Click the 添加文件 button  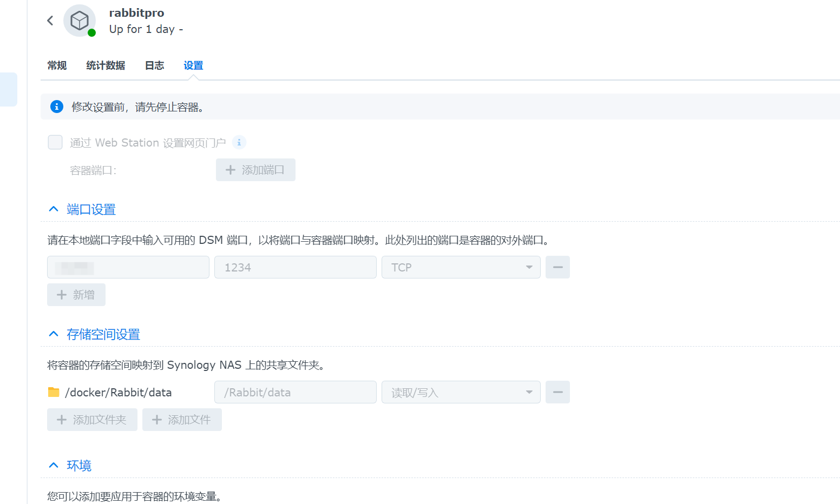[182, 420]
